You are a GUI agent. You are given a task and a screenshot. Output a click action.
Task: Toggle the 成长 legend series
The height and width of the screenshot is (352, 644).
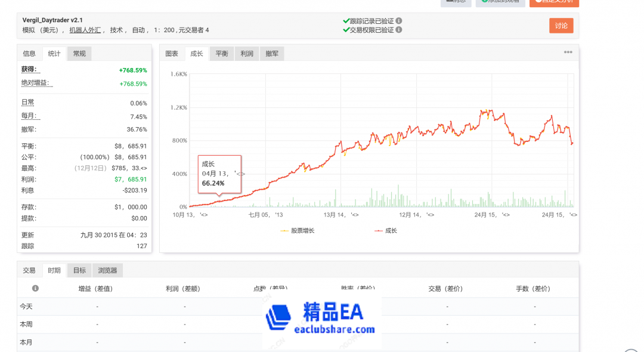386,231
